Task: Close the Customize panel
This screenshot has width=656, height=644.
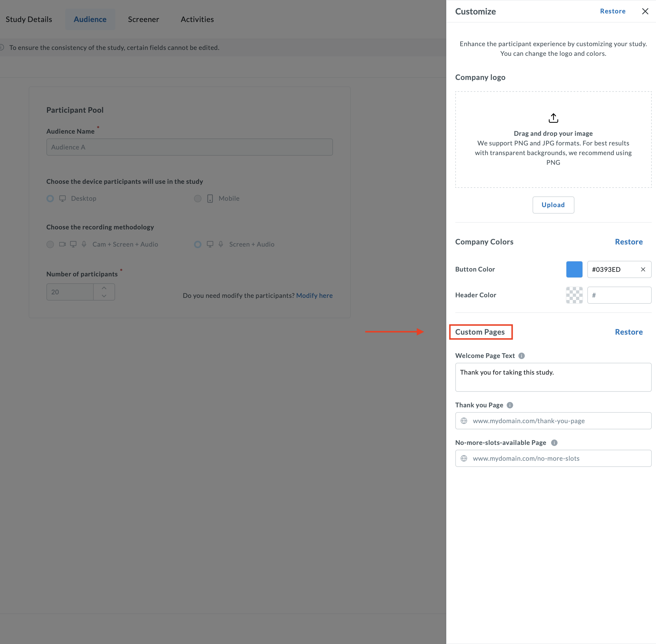Action: click(645, 11)
